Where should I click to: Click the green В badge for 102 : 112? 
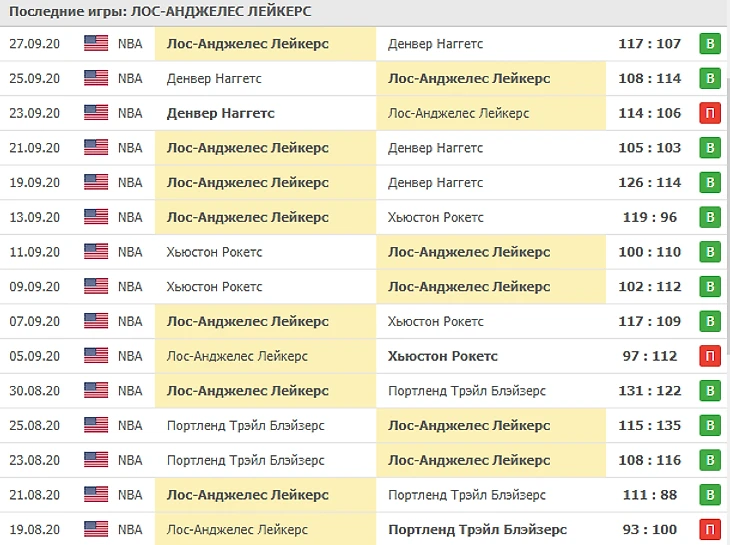pyautogui.click(x=710, y=286)
